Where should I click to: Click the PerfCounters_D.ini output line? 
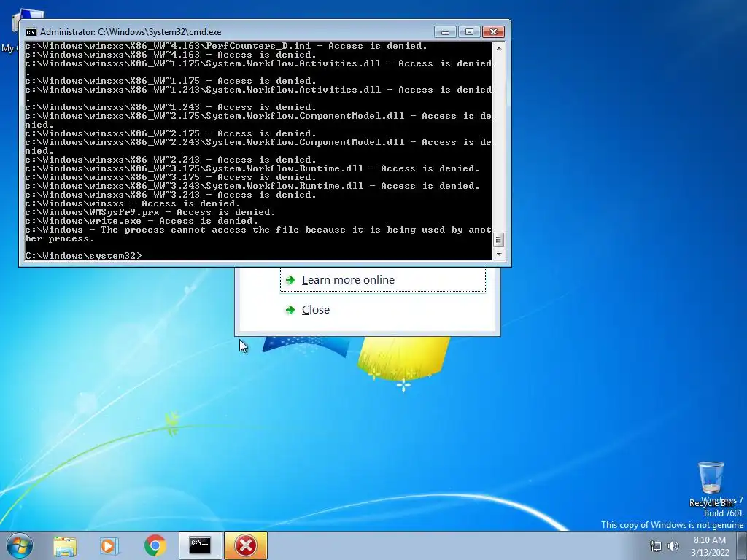226,46
